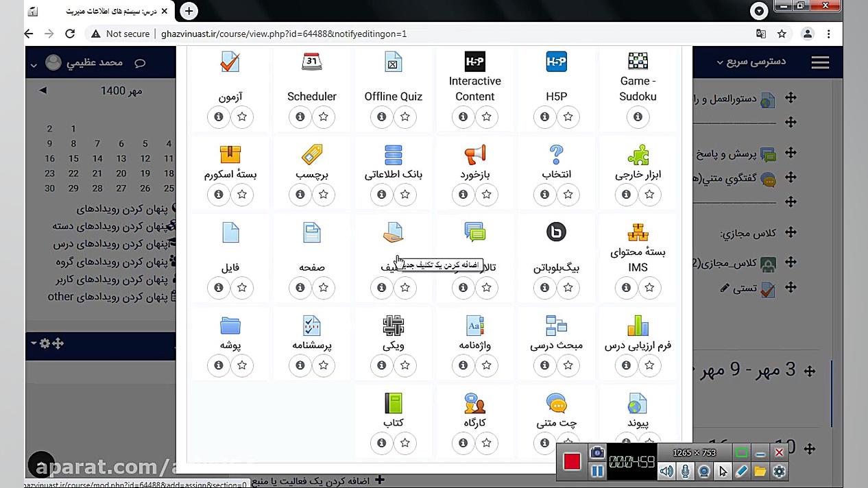Star Offline Quiz as a favourite

(x=405, y=117)
